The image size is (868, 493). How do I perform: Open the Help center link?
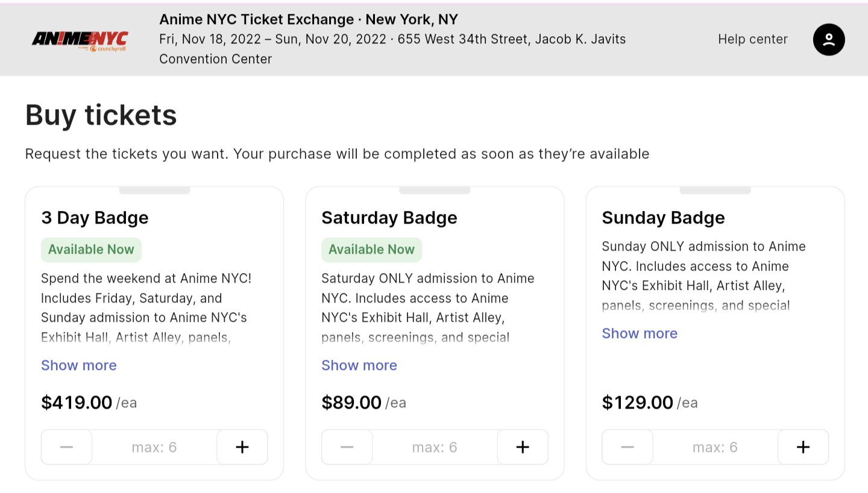tap(753, 39)
